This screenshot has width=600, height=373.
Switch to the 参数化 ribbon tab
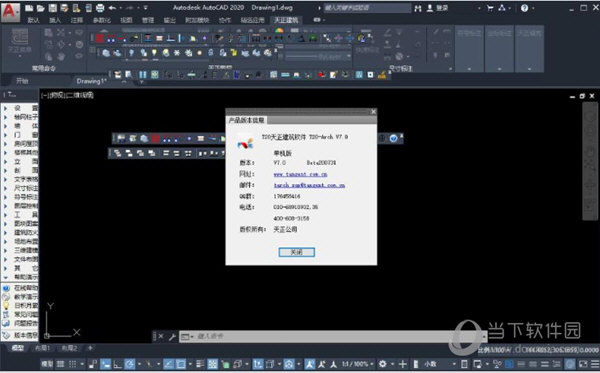[102, 20]
